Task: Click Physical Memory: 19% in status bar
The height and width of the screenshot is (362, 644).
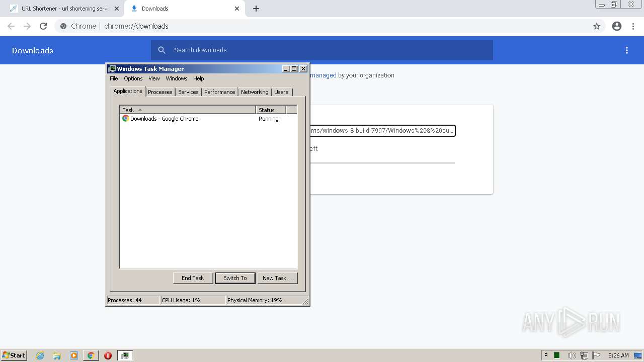Action: [x=264, y=300]
